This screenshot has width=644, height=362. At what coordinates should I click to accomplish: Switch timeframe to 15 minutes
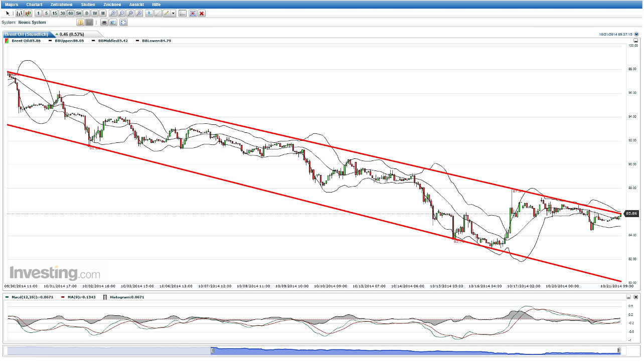[55, 13]
